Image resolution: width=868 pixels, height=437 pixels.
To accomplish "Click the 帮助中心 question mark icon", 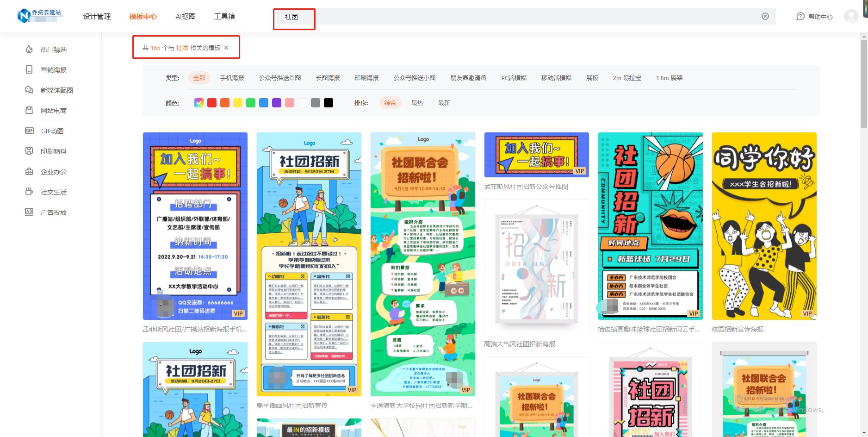I will pos(800,16).
